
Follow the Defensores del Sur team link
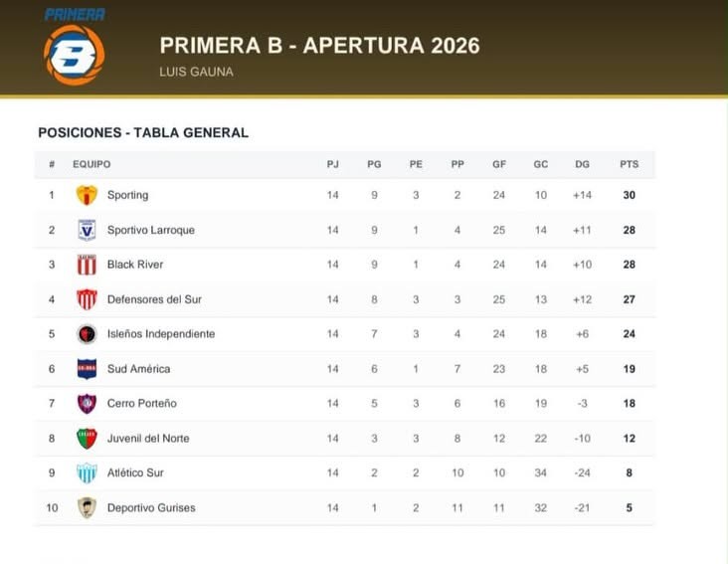(154, 299)
